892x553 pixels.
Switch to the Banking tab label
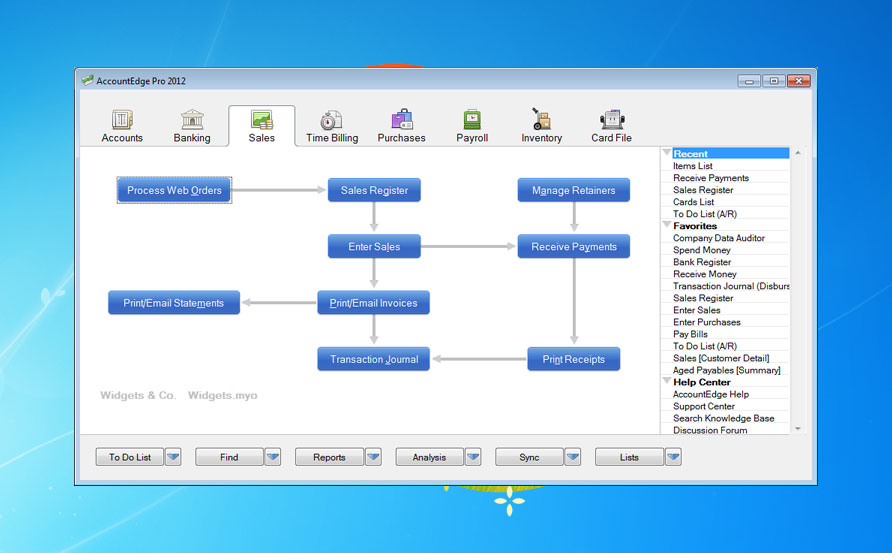click(x=192, y=138)
